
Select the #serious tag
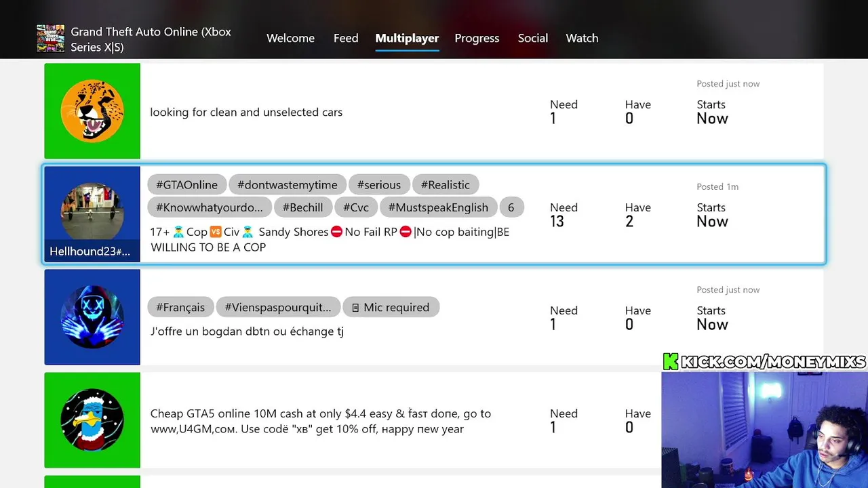379,184
